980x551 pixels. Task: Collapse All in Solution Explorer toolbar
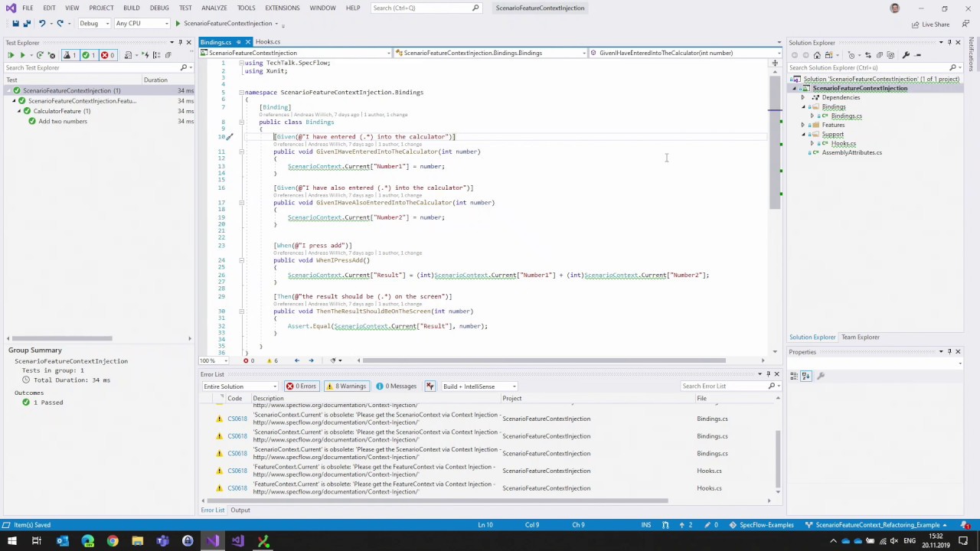[x=880, y=55]
